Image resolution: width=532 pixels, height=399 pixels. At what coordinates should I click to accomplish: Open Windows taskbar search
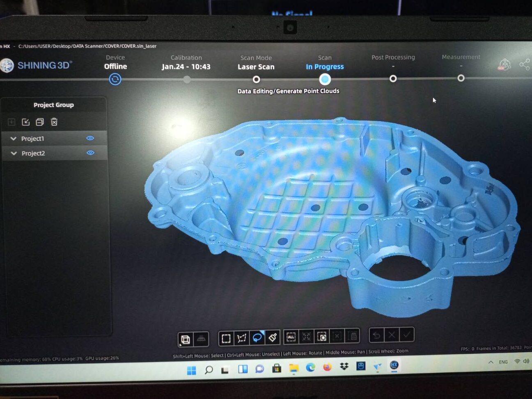209,370
